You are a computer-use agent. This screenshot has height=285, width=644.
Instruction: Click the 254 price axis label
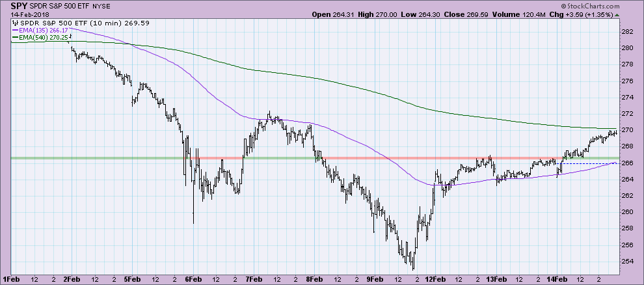click(626, 262)
